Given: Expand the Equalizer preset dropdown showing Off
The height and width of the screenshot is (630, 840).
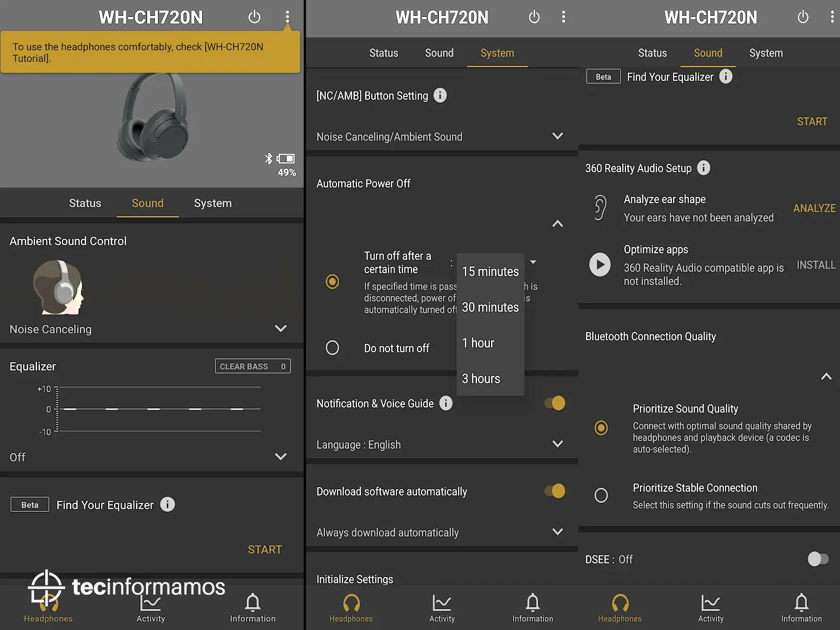Looking at the screenshot, I should (x=281, y=457).
